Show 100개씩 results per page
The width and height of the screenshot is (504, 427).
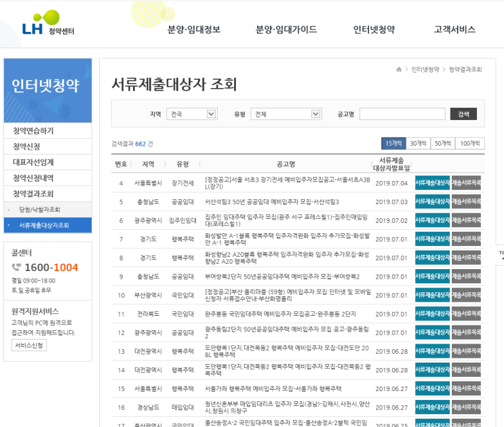coord(470,144)
